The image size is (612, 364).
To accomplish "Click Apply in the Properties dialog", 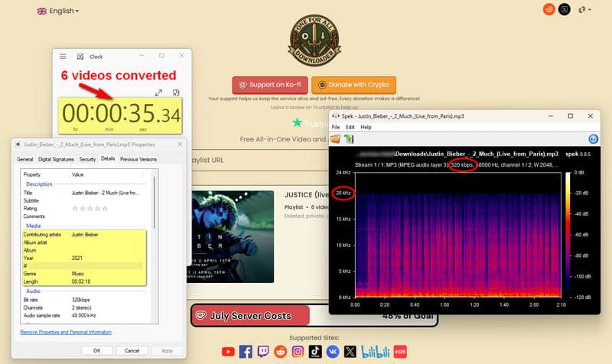I will pos(167,351).
